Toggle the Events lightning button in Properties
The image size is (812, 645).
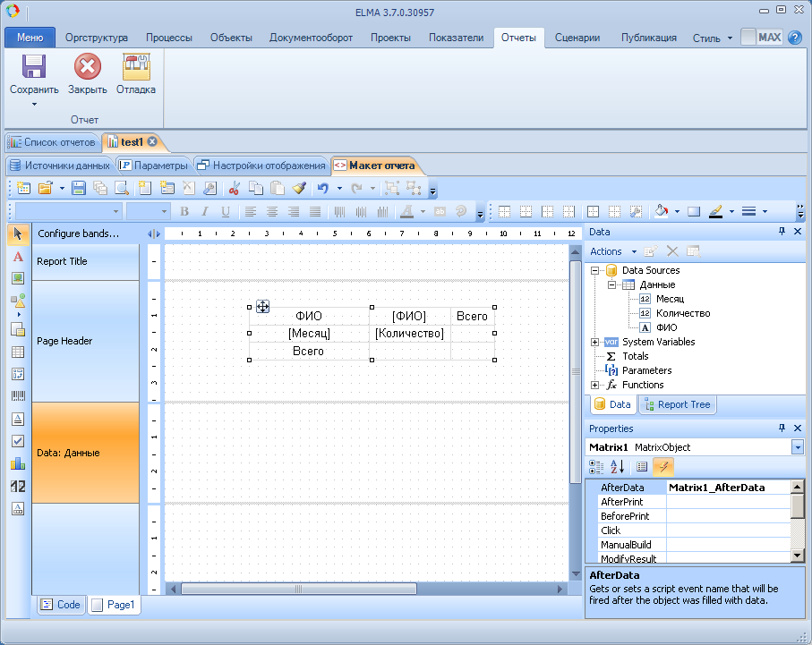pyautogui.click(x=663, y=466)
